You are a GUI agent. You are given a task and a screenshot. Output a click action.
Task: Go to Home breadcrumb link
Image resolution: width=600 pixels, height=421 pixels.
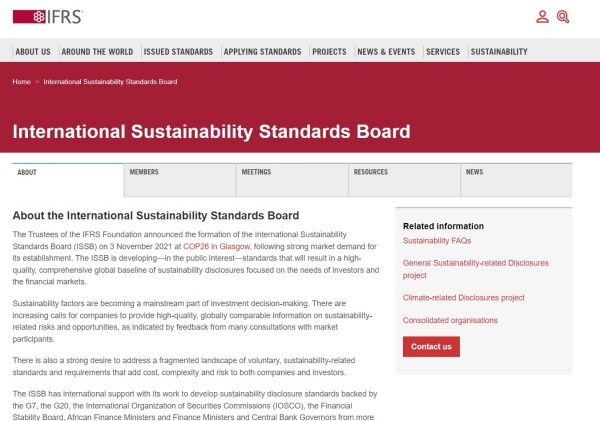click(21, 82)
